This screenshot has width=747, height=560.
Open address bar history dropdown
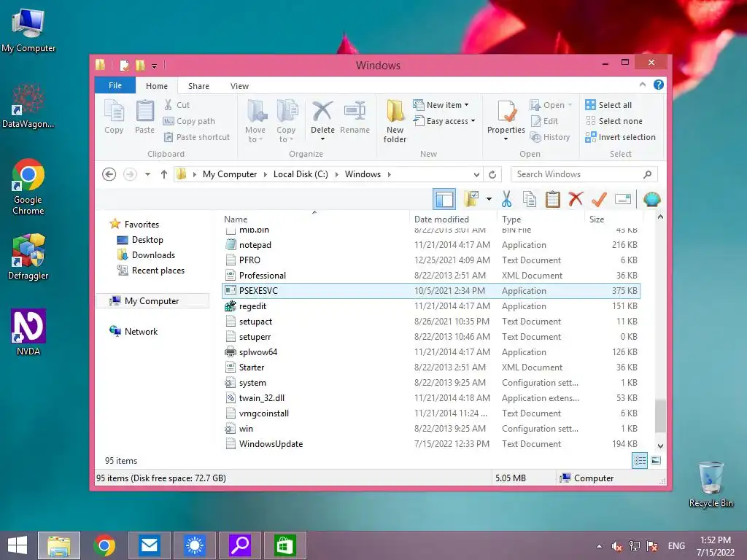coord(476,174)
